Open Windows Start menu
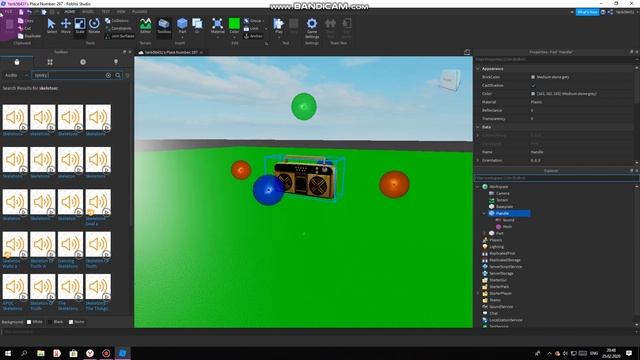The height and width of the screenshot is (360, 640). coord(8,353)
